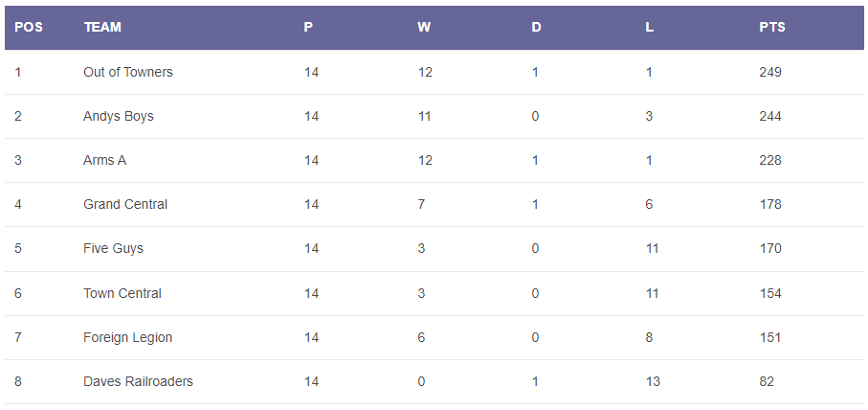
Task: Click the L column header
Action: (650, 27)
